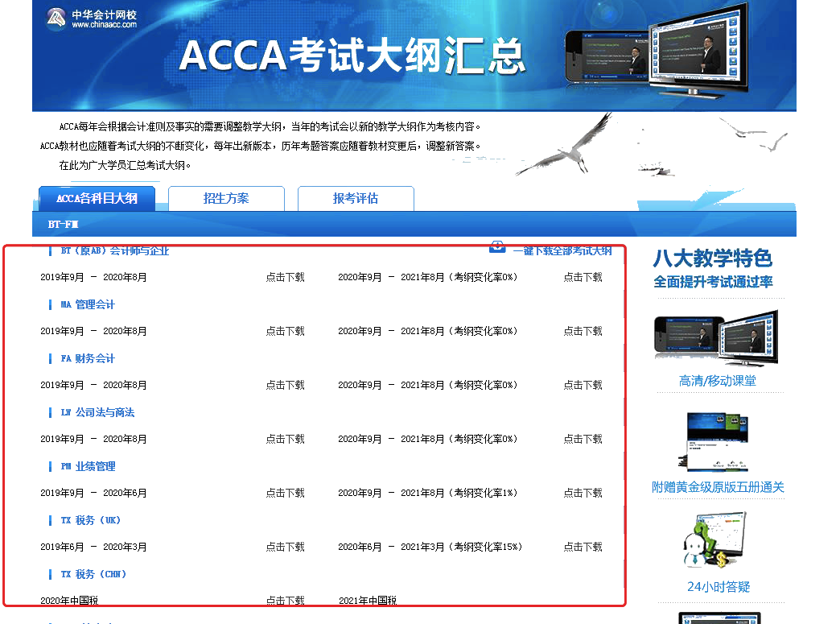840x624 pixels.
Task: Click the download icon beside 一键下载全部考试大纲
Action: 497,247
